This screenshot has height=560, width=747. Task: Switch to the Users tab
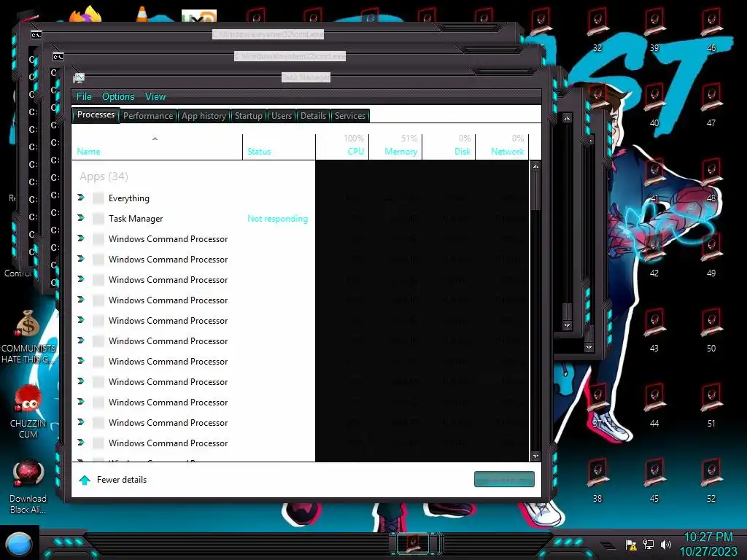pos(282,116)
